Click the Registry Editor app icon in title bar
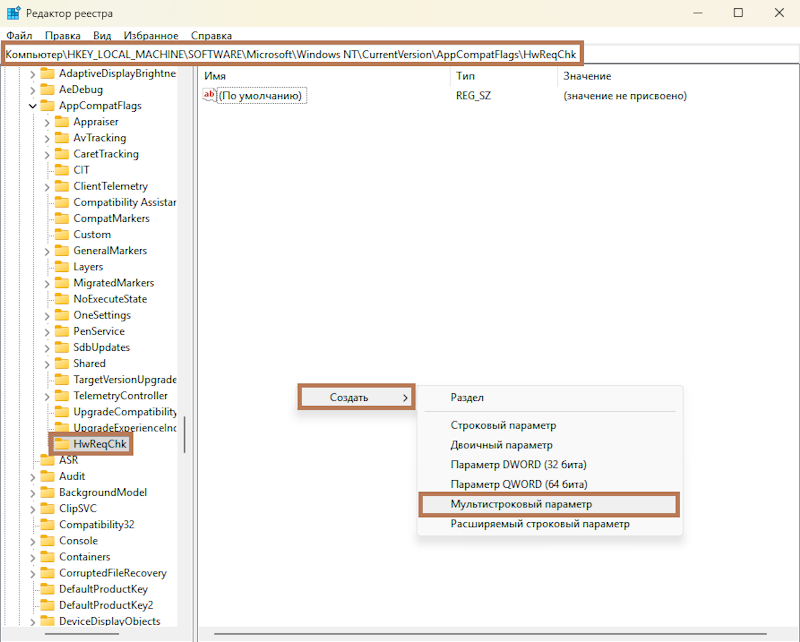Screen dimensions: 800x642 pos(14,12)
